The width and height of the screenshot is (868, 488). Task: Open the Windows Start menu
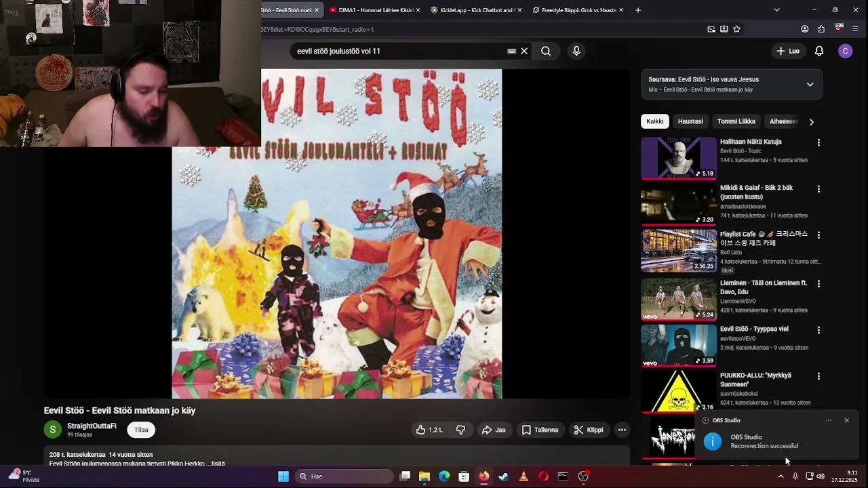pyautogui.click(x=283, y=476)
